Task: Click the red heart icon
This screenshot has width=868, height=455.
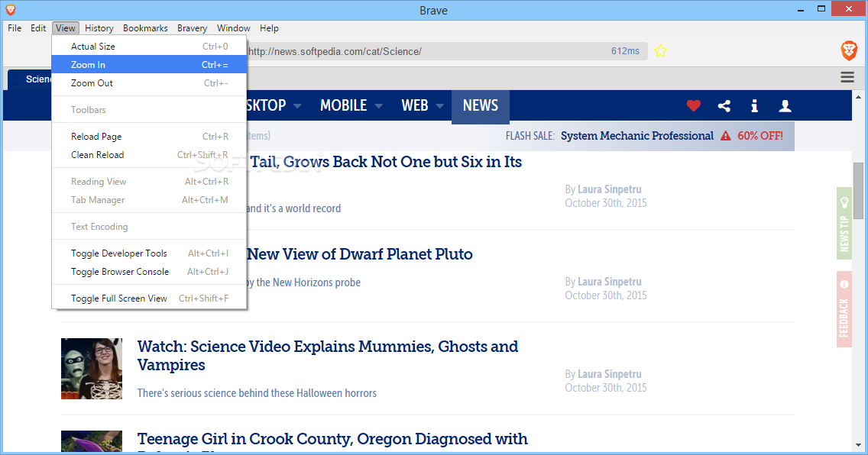Action: [693, 105]
